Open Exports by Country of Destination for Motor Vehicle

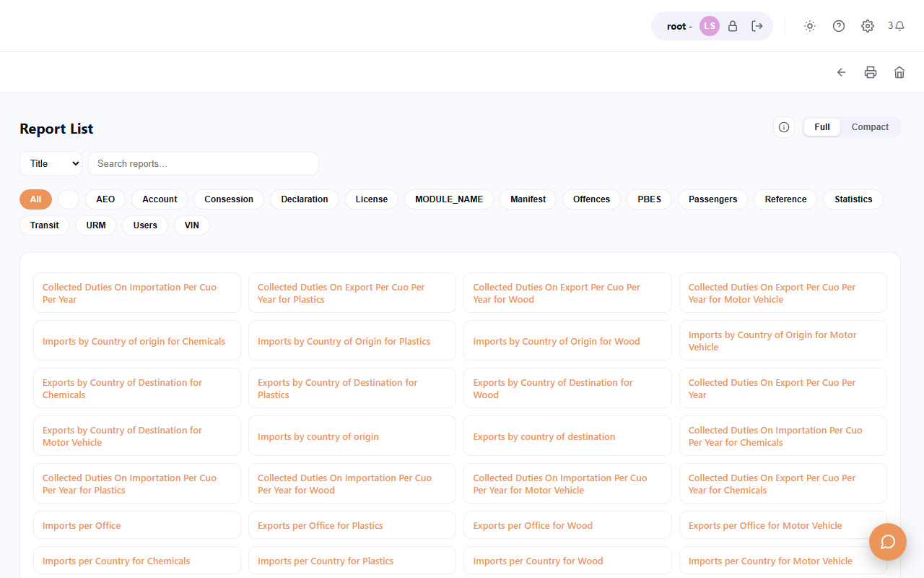(137, 436)
